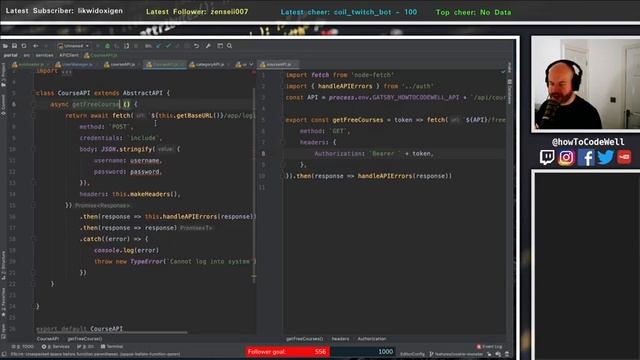
Task: Open the Unnamed run configuration dropdown
Action: (73, 46)
